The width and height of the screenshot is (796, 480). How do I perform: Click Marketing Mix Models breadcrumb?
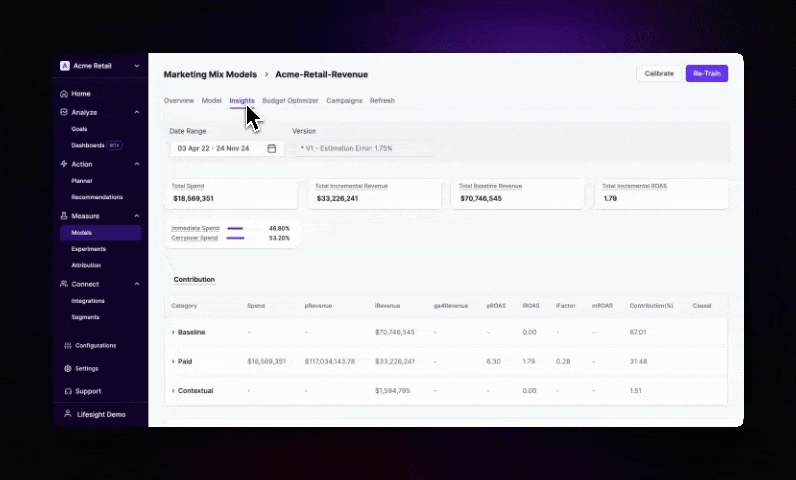(210, 75)
